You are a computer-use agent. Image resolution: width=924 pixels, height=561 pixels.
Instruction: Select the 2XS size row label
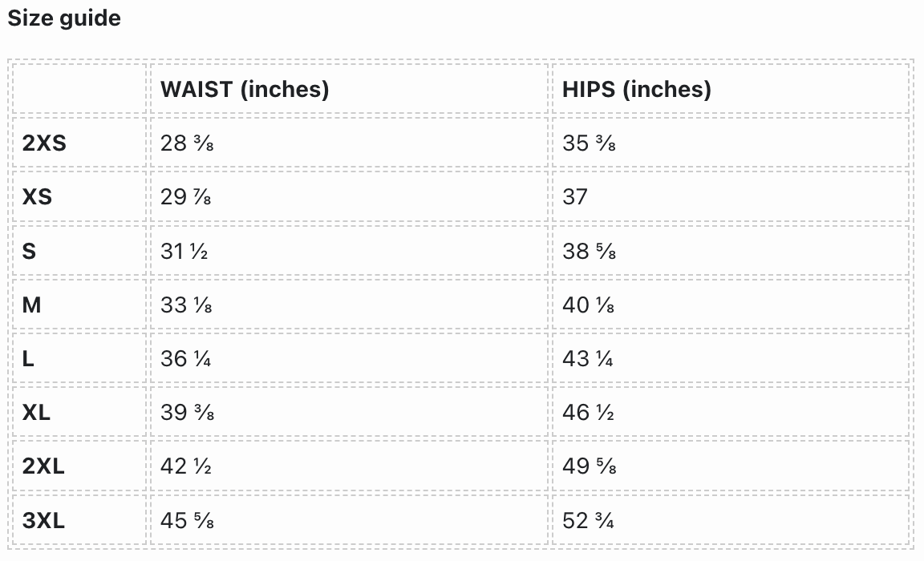[x=44, y=143]
